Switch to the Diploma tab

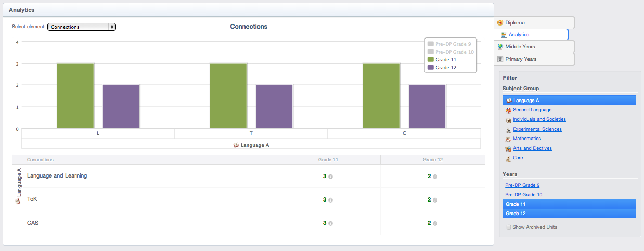(x=534, y=22)
